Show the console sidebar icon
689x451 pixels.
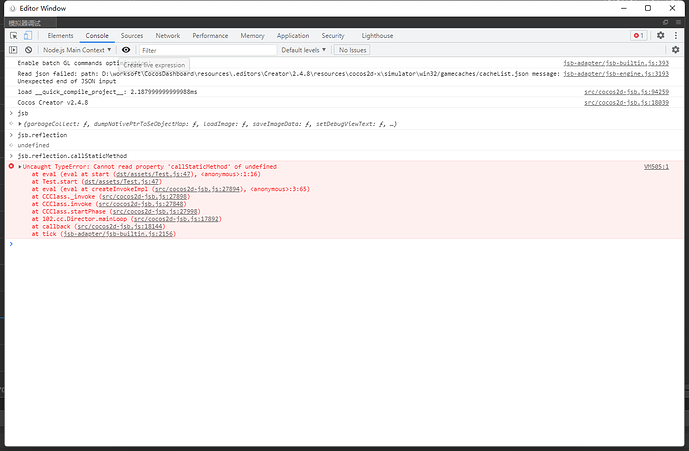pos(13,50)
